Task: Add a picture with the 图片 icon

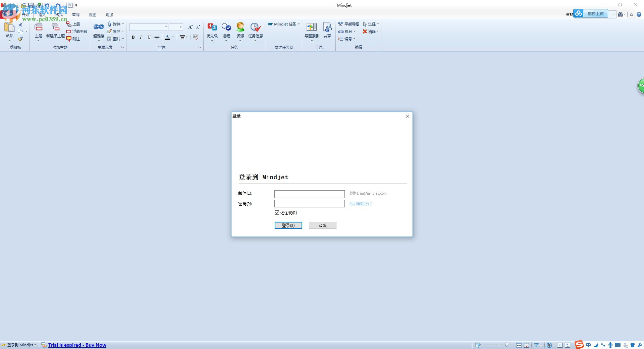Action: (115, 39)
